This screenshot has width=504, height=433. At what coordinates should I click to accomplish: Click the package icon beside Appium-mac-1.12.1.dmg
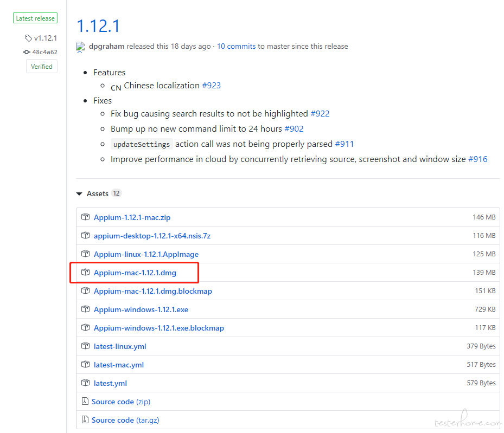click(x=85, y=272)
